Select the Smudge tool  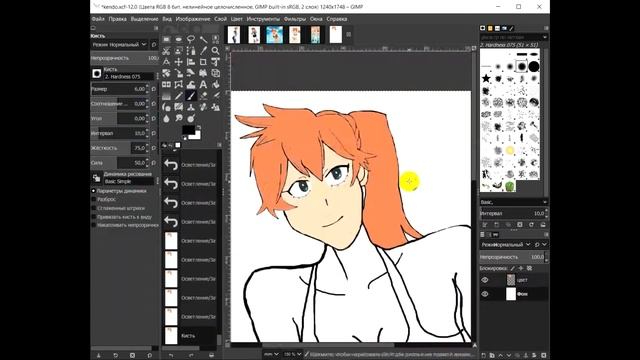178,118
